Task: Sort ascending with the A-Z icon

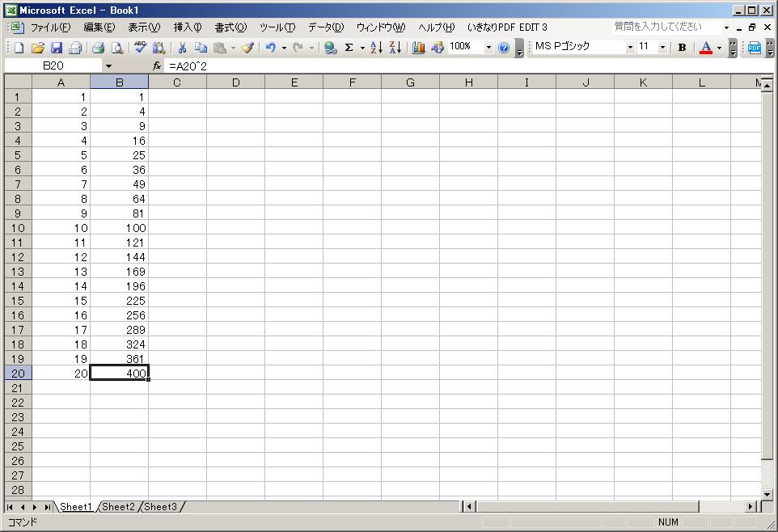Action: [x=376, y=48]
